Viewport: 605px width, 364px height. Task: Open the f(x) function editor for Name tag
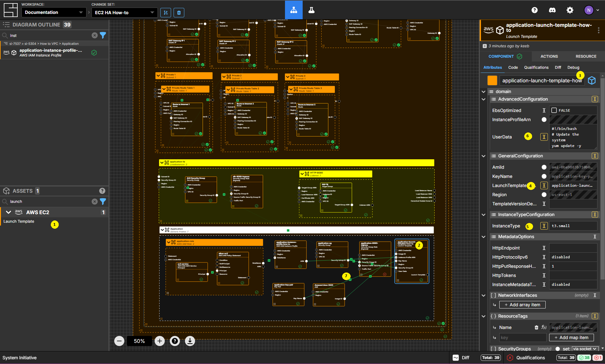pyautogui.click(x=544, y=327)
